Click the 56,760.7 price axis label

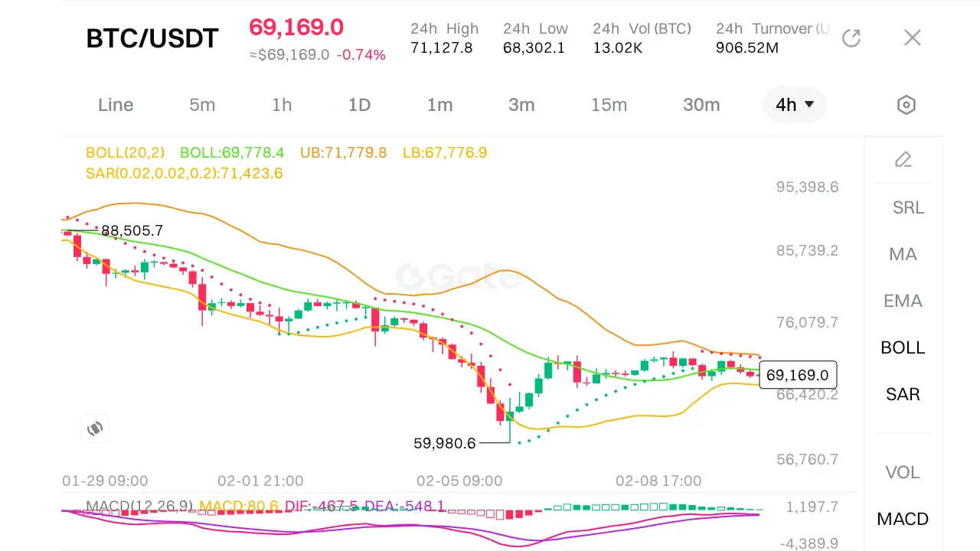(x=808, y=460)
